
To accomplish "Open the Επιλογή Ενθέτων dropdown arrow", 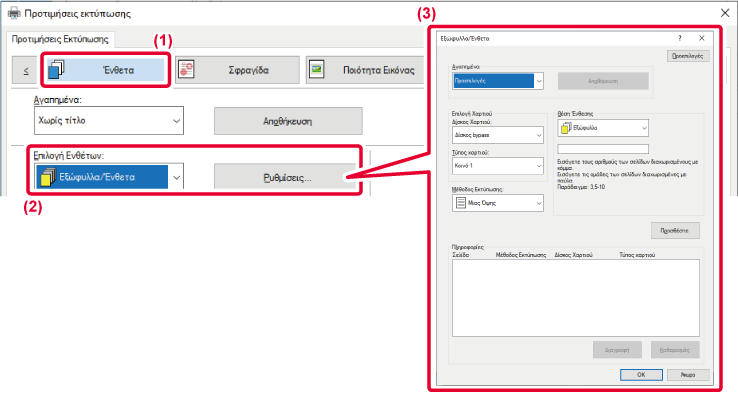I will 176,178.
